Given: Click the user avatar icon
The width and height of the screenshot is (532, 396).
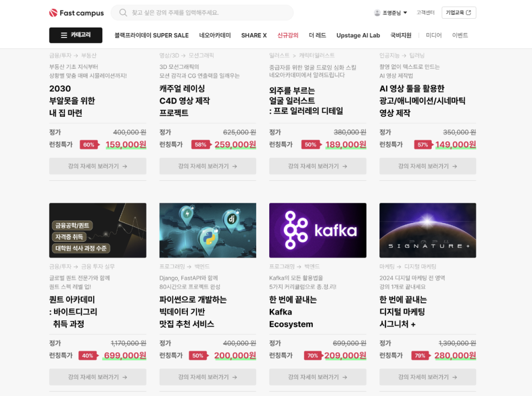Looking at the screenshot, I should (377, 13).
